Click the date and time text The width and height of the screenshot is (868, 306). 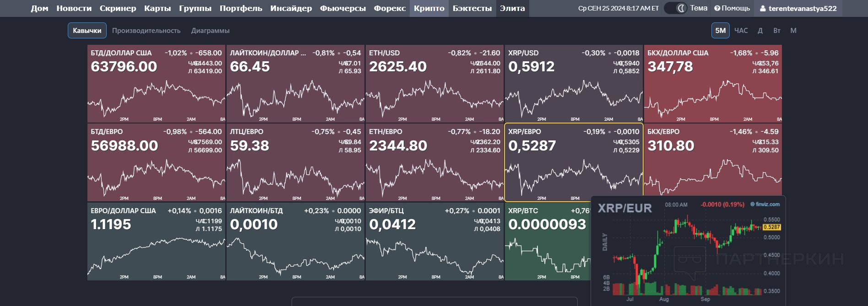[618, 8]
